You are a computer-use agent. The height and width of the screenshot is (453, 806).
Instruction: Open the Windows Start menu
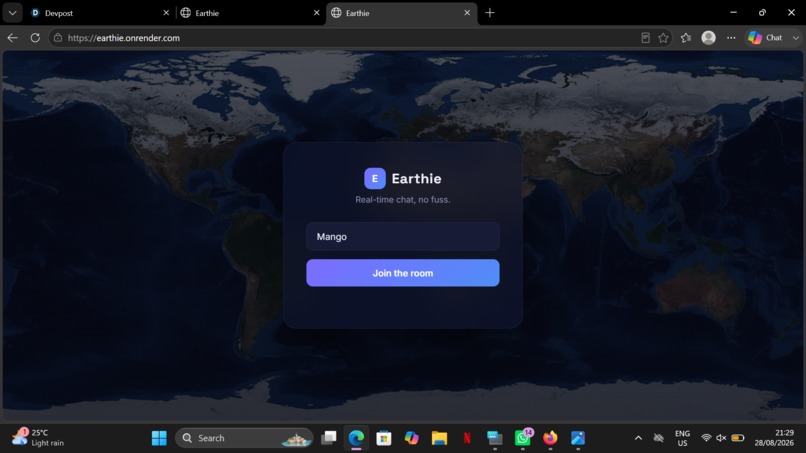click(159, 438)
